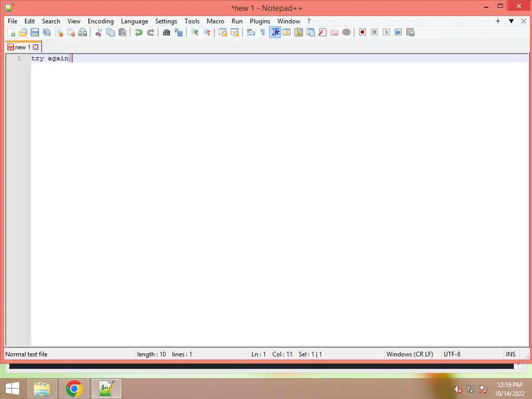Open the Document Map toolbar icon
This screenshot has height=399, width=532.
(x=299, y=32)
